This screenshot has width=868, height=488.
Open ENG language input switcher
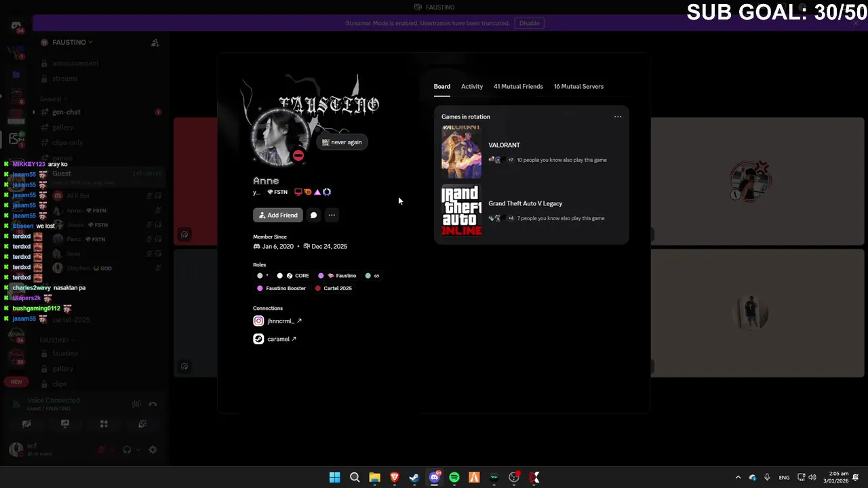coord(784,477)
